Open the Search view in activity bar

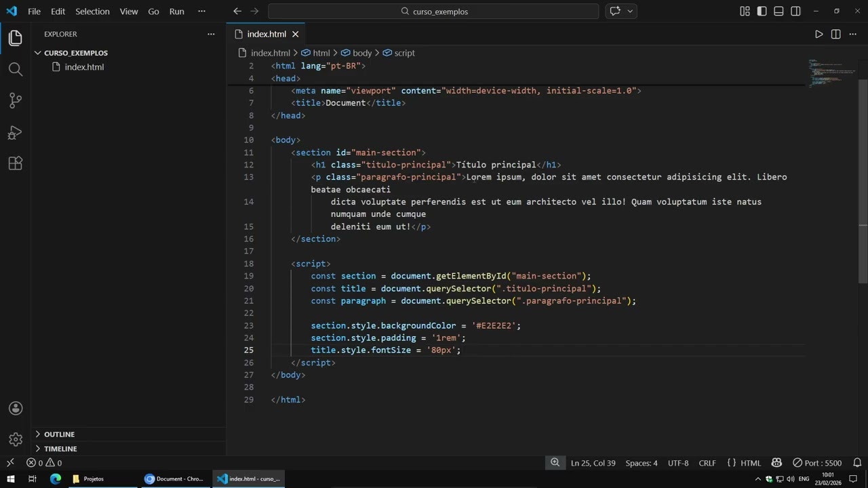(15, 69)
